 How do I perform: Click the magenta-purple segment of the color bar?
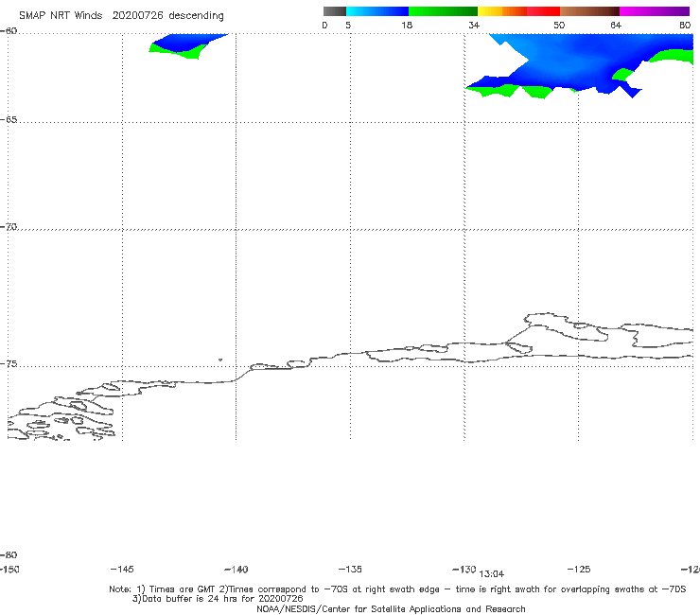[655, 11]
